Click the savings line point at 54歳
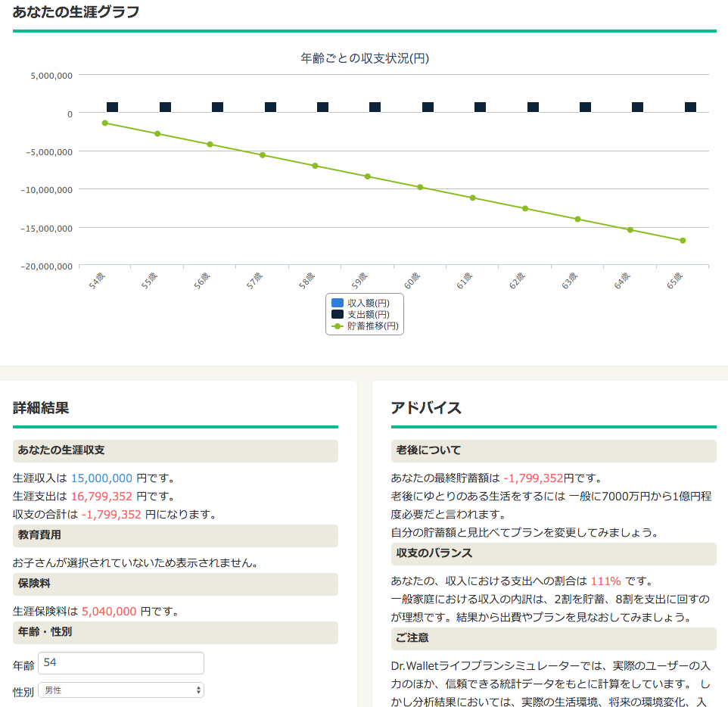 point(105,123)
